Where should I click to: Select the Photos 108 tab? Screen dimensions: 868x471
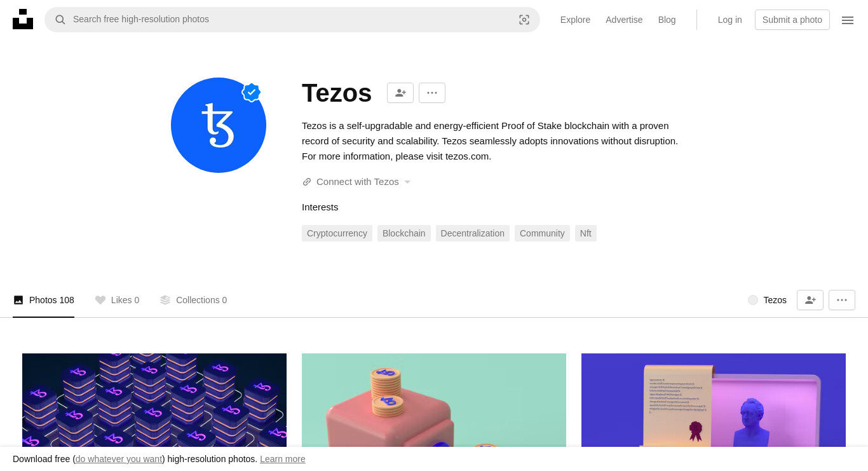[43, 300]
